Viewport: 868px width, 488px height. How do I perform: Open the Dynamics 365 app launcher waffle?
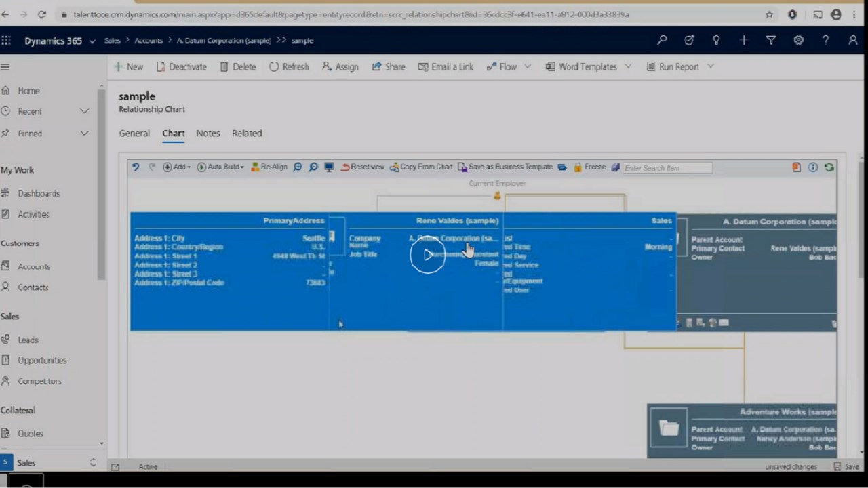click(x=6, y=41)
